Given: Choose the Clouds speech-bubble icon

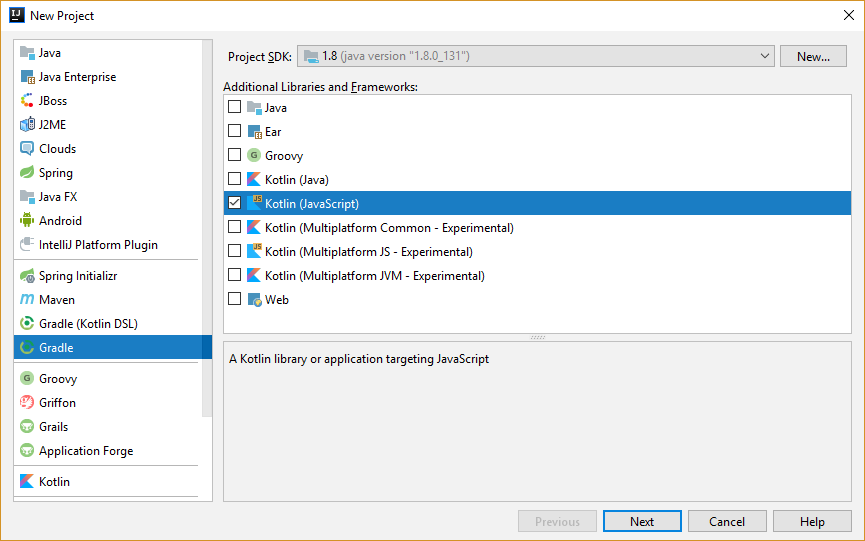Looking at the screenshot, I should [x=27, y=149].
